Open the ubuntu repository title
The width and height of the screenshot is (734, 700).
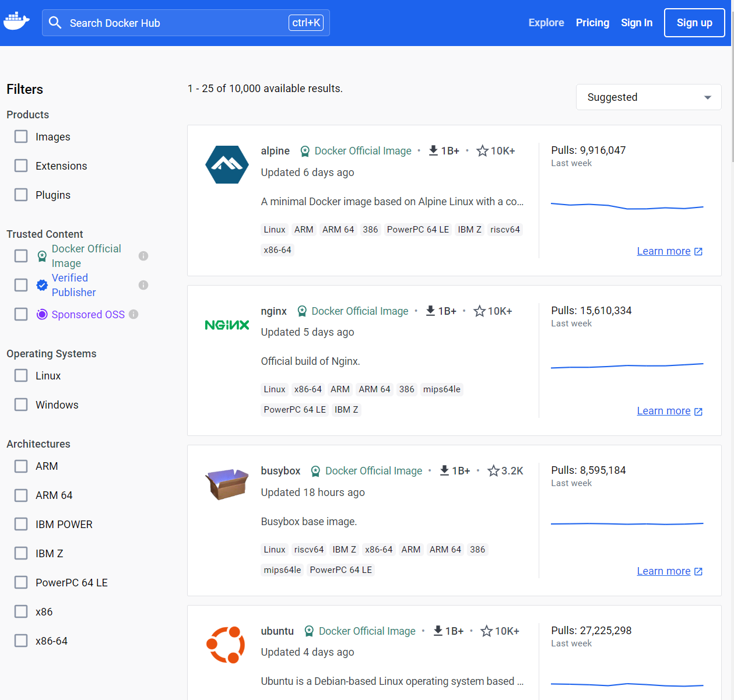tap(278, 631)
